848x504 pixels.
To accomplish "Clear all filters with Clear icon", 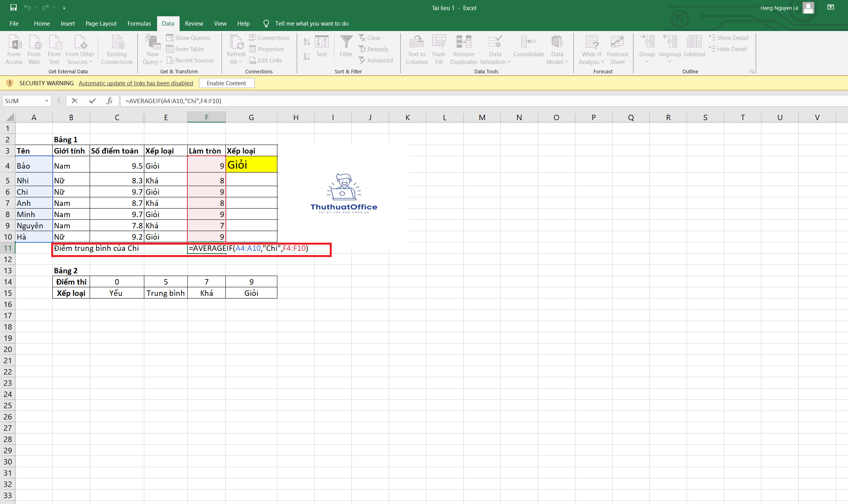I will pyautogui.click(x=370, y=38).
